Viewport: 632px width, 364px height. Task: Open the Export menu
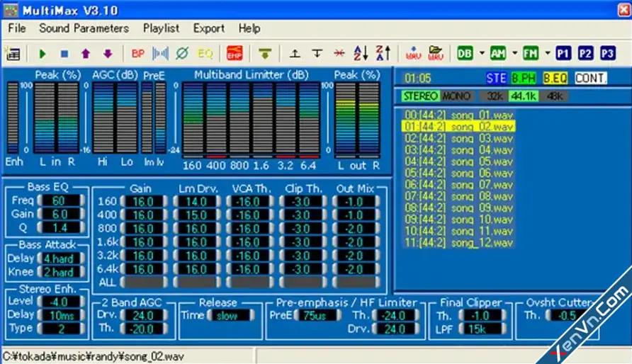pyautogui.click(x=209, y=28)
